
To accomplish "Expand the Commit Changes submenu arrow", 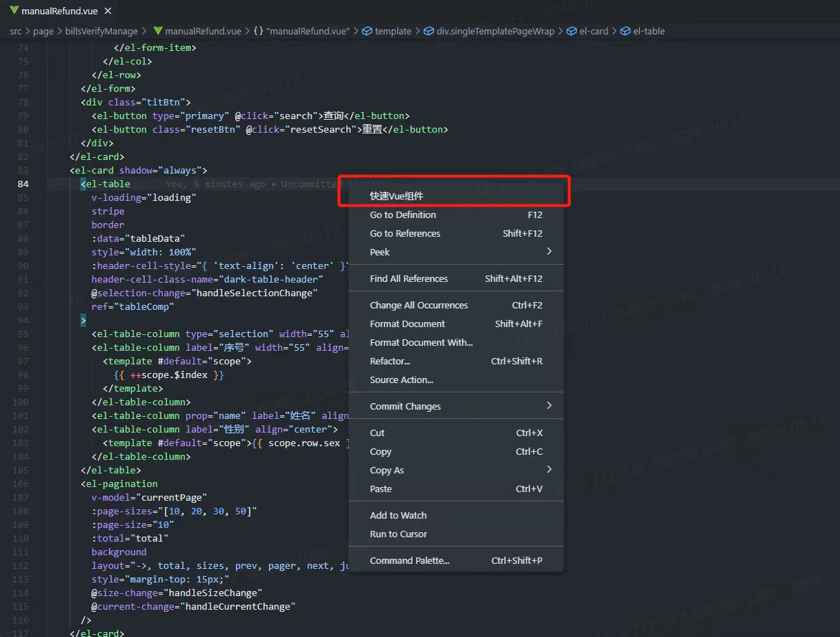I will click(549, 405).
